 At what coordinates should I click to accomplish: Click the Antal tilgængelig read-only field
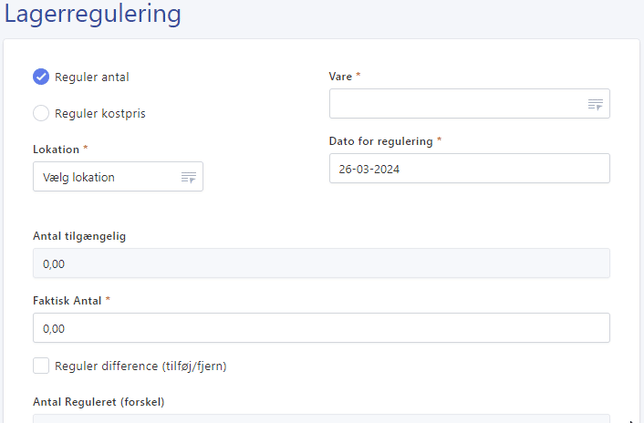321,264
